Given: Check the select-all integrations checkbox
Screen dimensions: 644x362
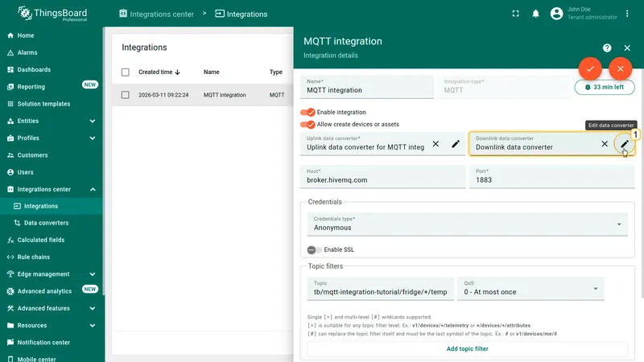Looking at the screenshot, I should (x=126, y=72).
